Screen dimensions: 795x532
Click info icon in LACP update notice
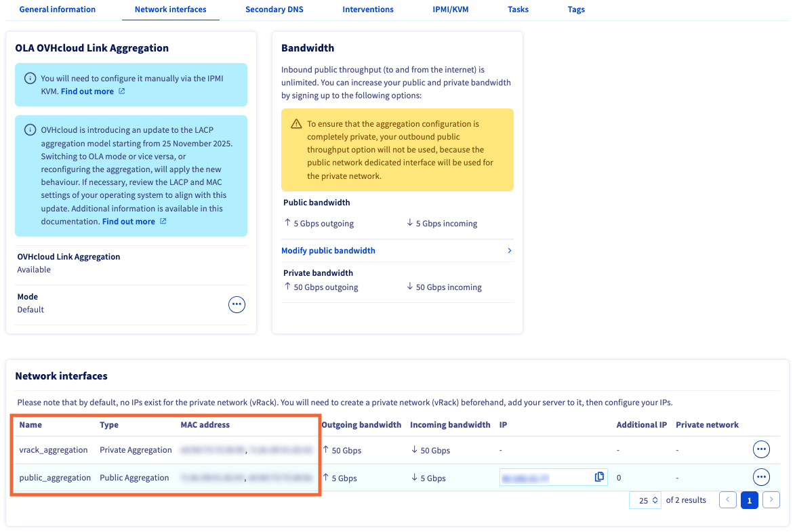(30, 130)
